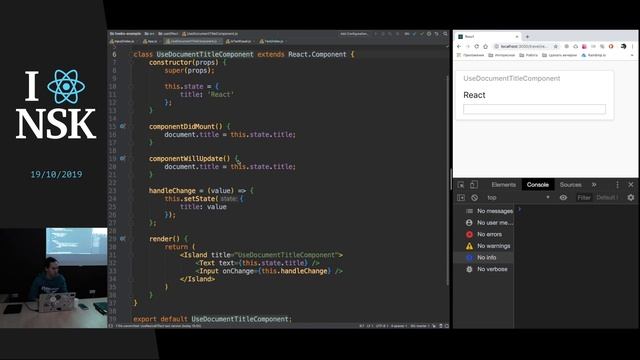Create live expression with eye icon
Image resolution: width=640 pixels, height=360 pixels.
[563, 198]
